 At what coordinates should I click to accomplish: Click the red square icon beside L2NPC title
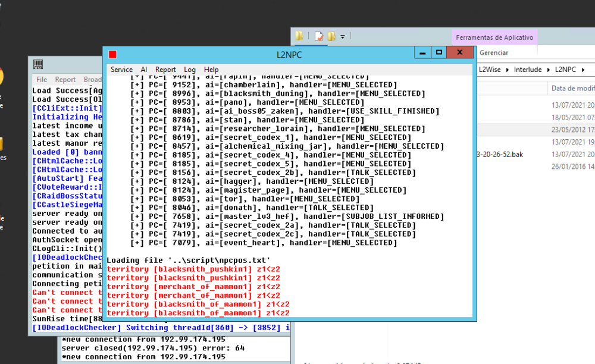(x=112, y=54)
